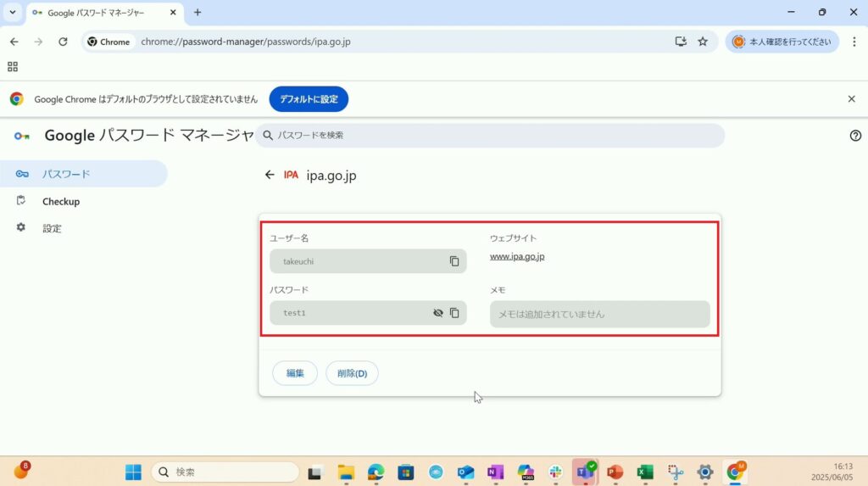The image size is (868, 486).
Task: Click the magnifier in password search
Action: [x=268, y=135]
